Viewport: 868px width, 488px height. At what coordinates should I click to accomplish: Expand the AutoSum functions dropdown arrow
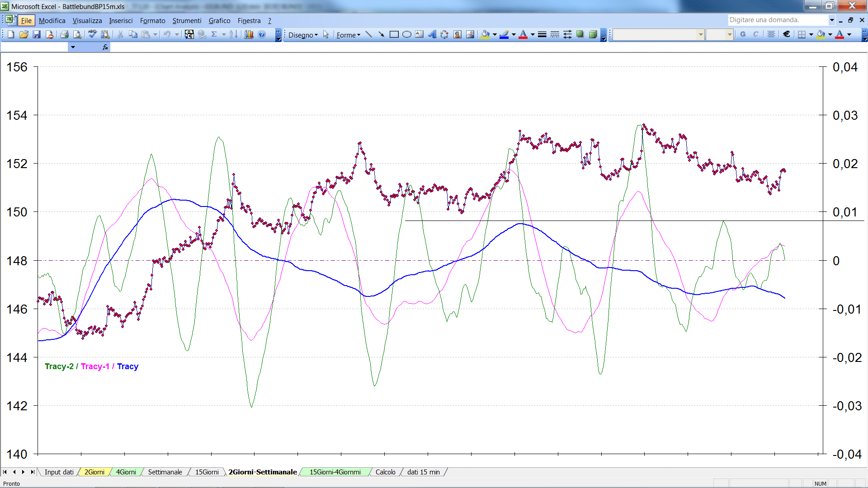223,34
